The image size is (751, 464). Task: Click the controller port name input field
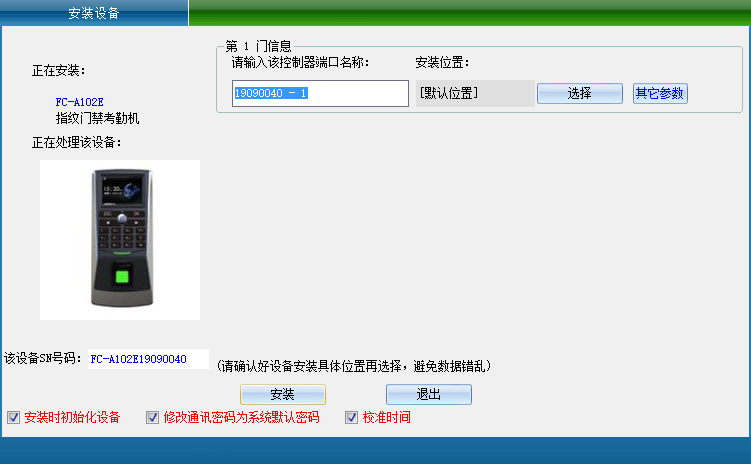click(320, 93)
